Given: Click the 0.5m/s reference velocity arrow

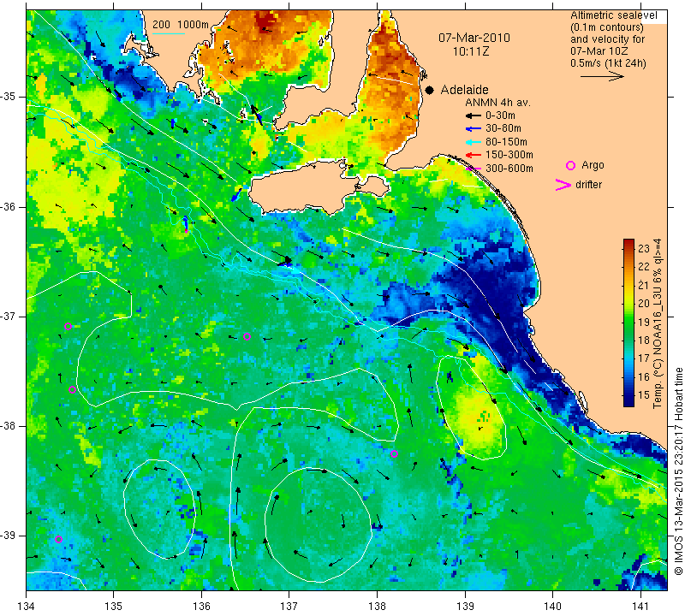Looking at the screenshot, I should click(x=602, y=77).
